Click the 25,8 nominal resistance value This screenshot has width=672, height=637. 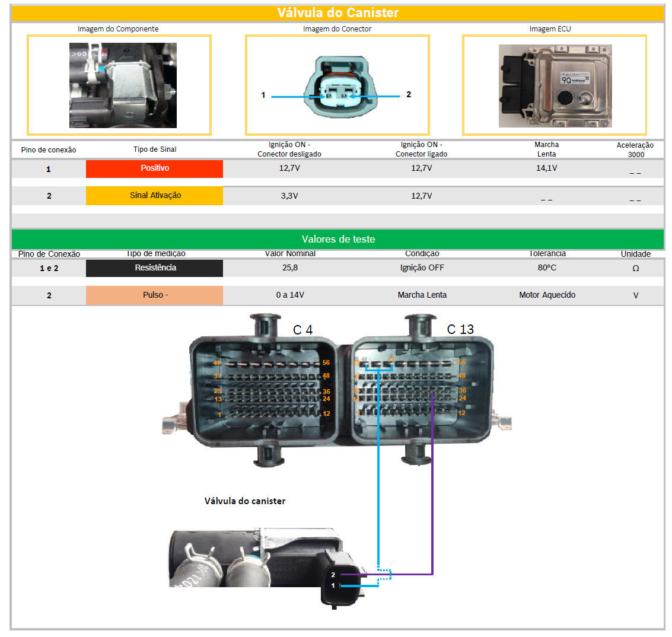290,268
